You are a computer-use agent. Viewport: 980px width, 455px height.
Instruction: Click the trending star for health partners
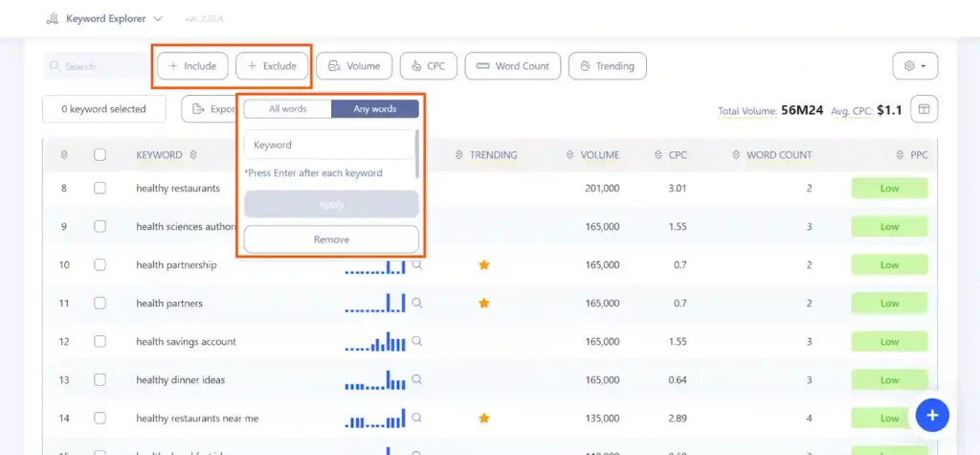tap(483, 303)
